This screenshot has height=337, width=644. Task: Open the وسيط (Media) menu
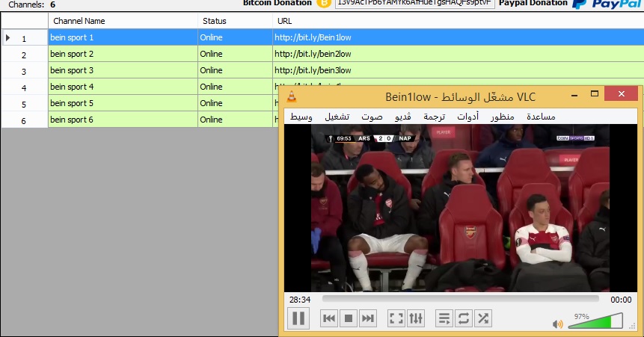(x=301, y=117)
